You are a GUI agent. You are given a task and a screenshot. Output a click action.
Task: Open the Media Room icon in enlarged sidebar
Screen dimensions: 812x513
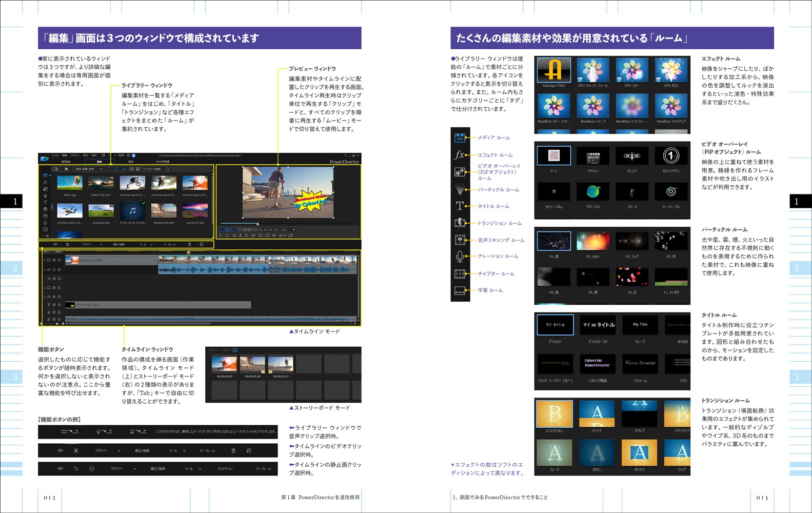[x=460, y=137]
